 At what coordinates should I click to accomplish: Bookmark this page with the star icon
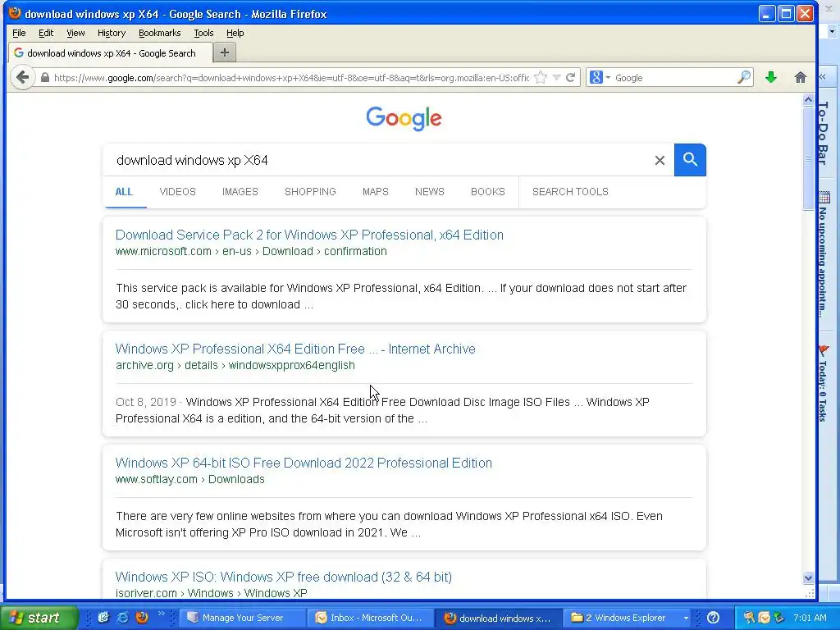click(541, 78)
